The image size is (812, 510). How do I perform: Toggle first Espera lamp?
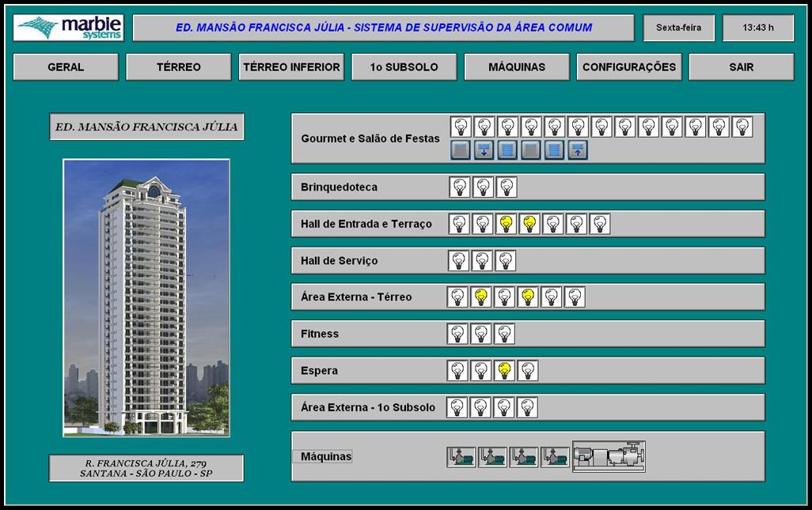click(457, 371)
